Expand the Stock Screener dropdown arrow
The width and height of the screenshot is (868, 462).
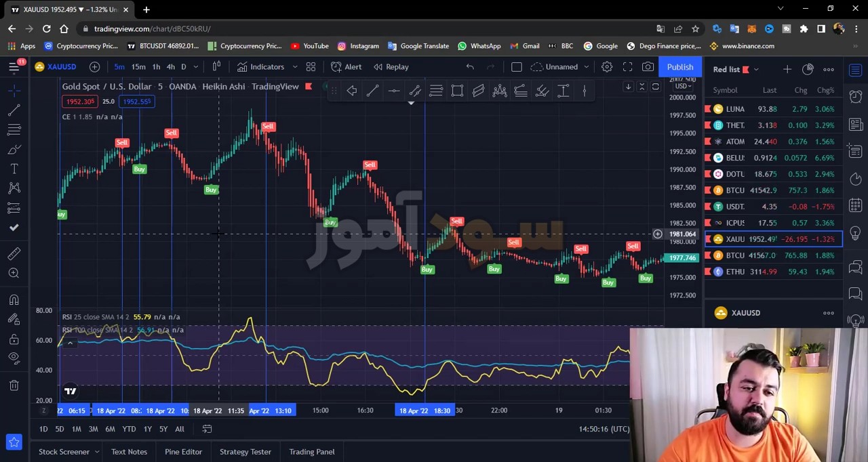click(x=97, y=452)
